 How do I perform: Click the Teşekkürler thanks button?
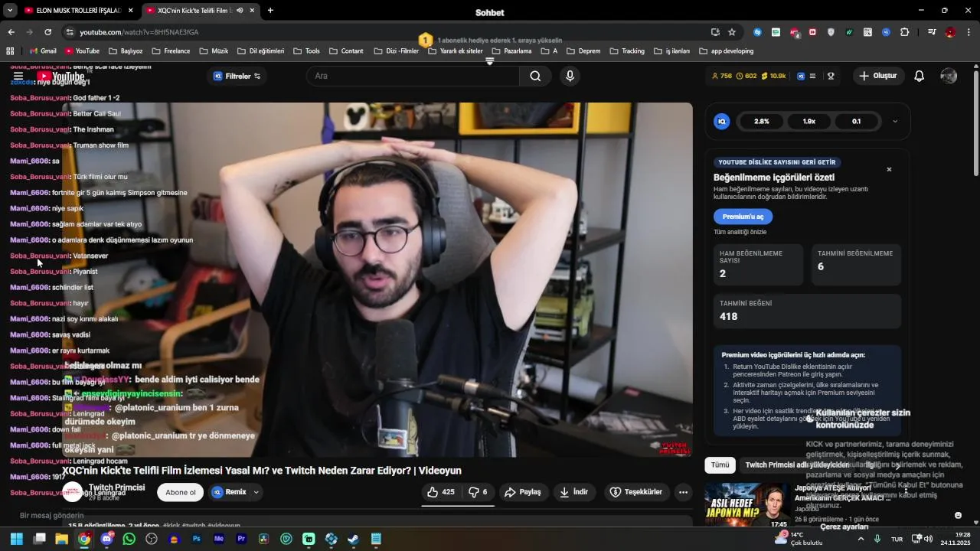click(x=635, y=492)
